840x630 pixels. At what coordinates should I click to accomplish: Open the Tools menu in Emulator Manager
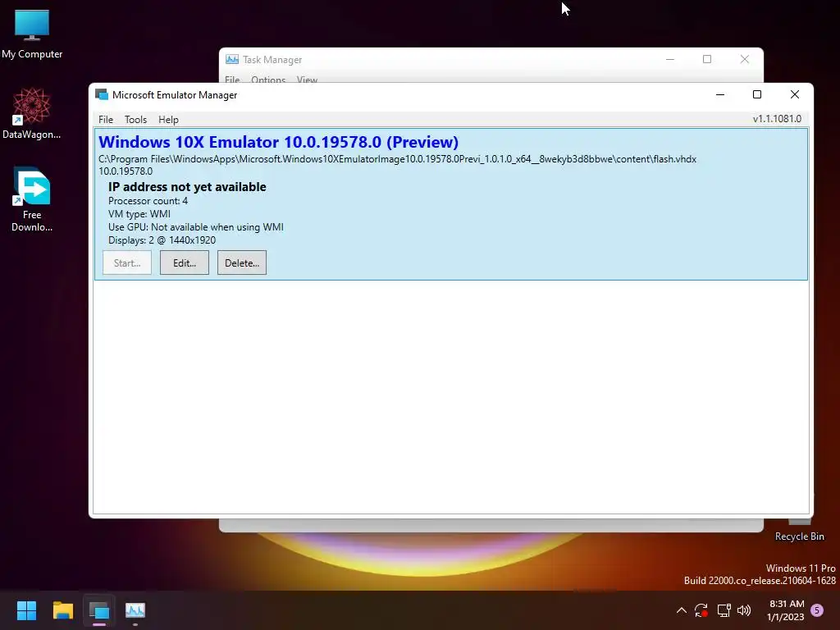(x=135, y=120)
